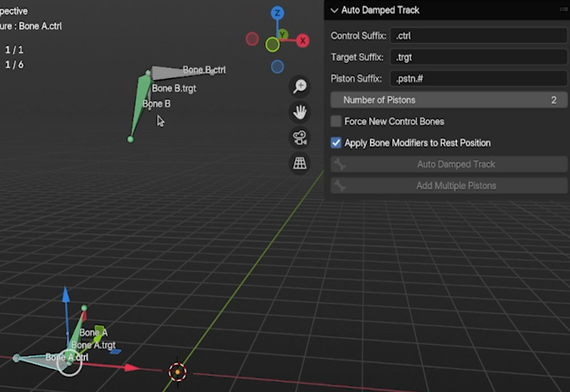Select the Bone A label

pyautogui.click(x=94, y=333)
